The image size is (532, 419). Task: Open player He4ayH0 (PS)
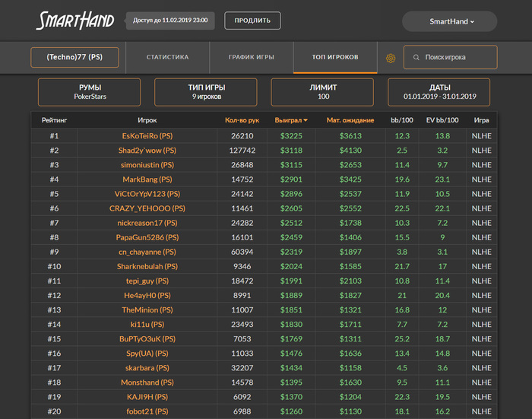(147, 295)
